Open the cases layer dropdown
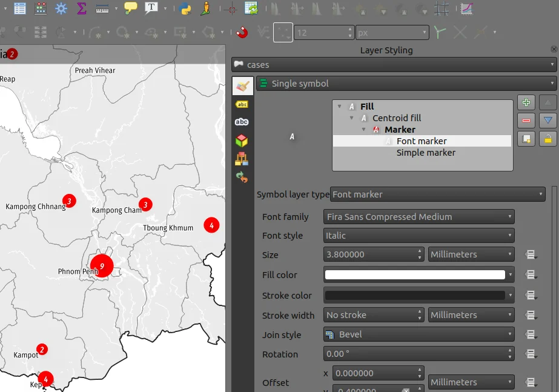Viewport: 559px width, 392px height. point(394,65)
